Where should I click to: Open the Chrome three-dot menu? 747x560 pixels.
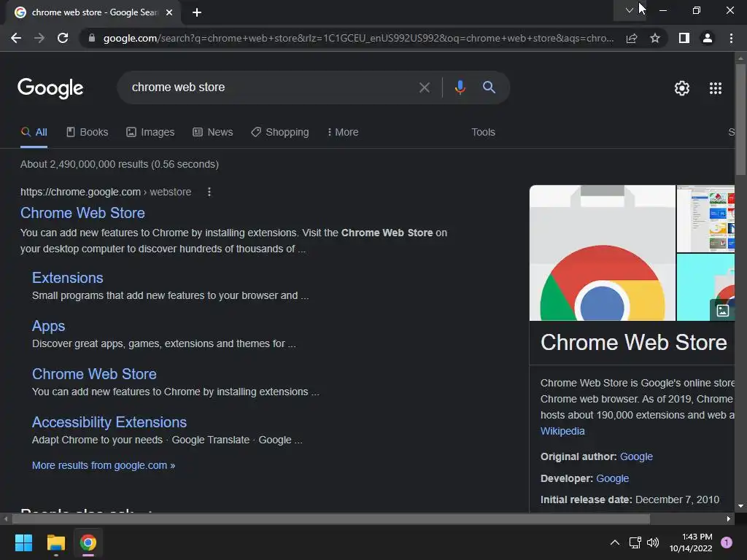click(731, 38)
